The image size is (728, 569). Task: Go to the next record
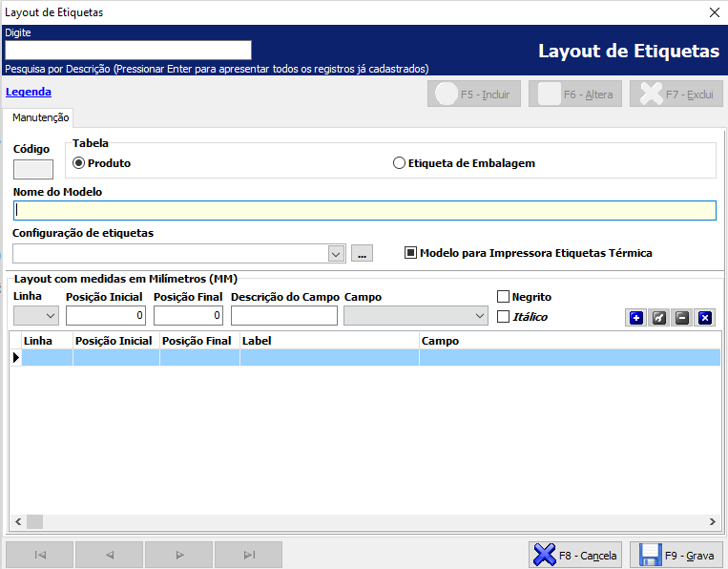(x=179, y=555)
